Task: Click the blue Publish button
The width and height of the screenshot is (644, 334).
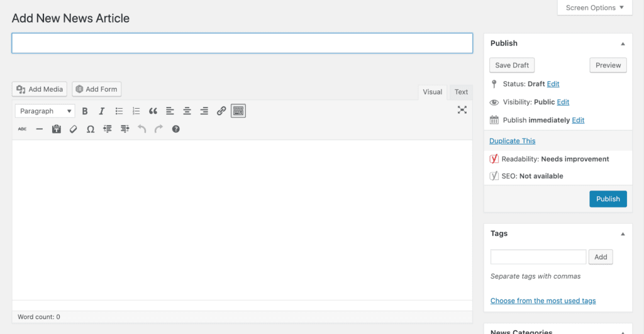Action: (x=608, y=199)
